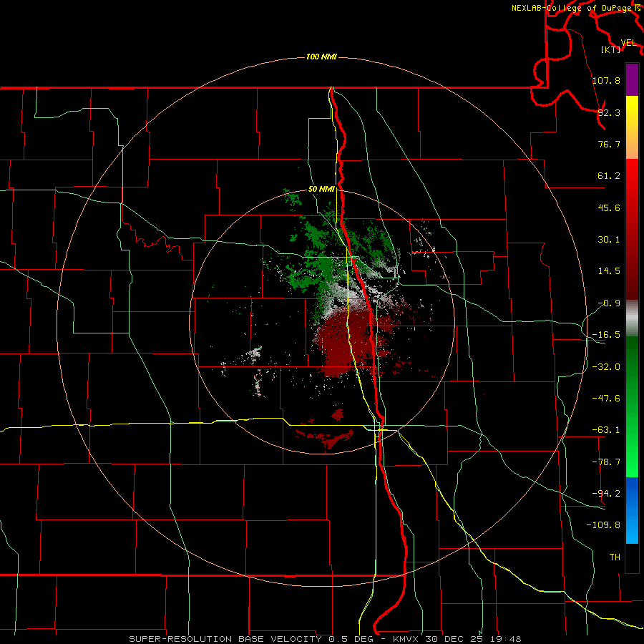
Task: Click the yellow-orange gradient segment of the color bar
Action: tap(632, 127)
